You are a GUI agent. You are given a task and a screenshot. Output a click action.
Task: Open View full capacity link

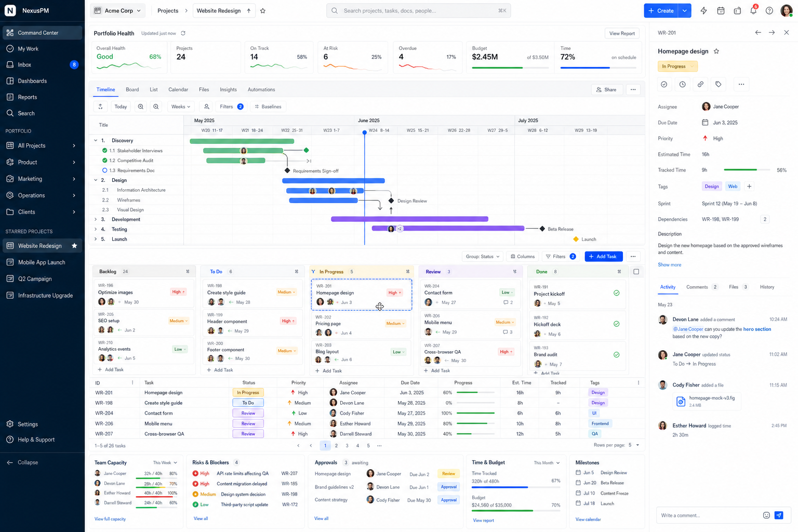point(110,519)
